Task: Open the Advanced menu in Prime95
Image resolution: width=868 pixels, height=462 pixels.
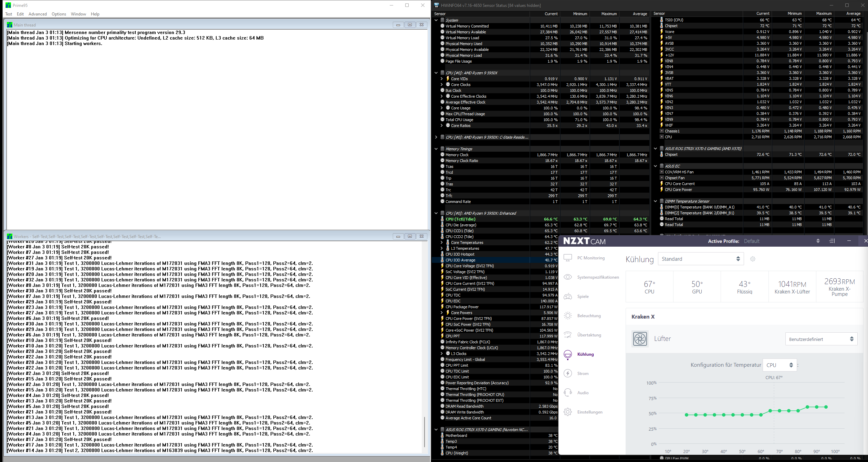Action: (x=38, y=14)
